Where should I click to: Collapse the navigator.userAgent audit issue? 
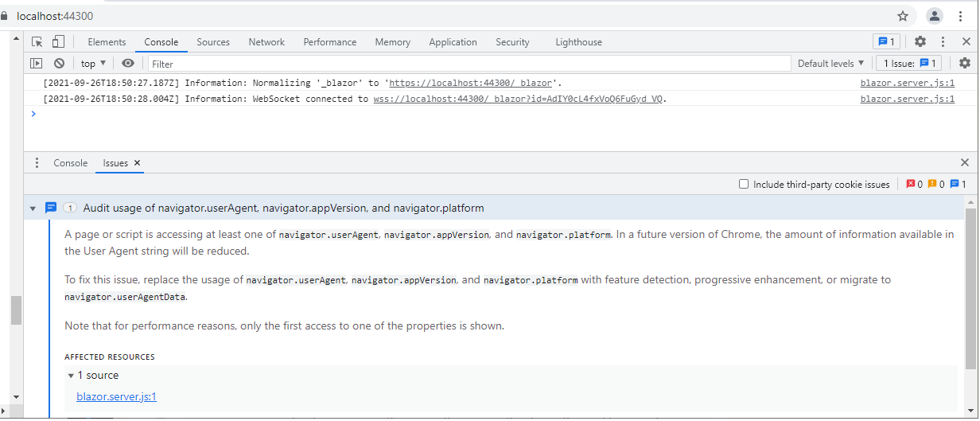[x=33, y=209]
